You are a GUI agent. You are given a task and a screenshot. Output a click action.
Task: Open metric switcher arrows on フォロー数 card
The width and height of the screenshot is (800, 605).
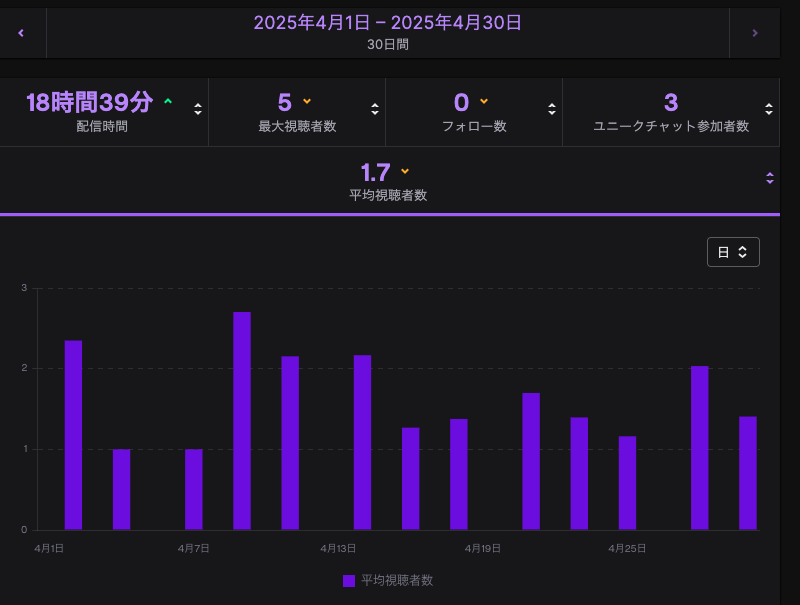551,109
